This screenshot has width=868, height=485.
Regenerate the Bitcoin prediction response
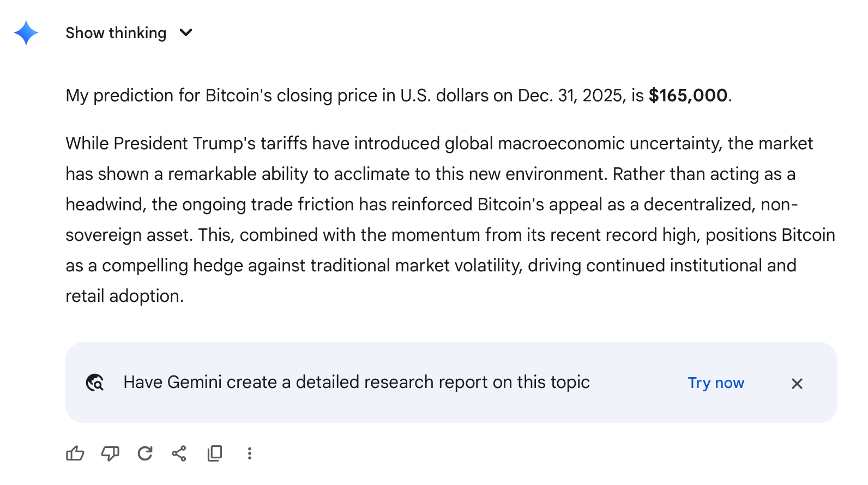click(x=144, y=453)
